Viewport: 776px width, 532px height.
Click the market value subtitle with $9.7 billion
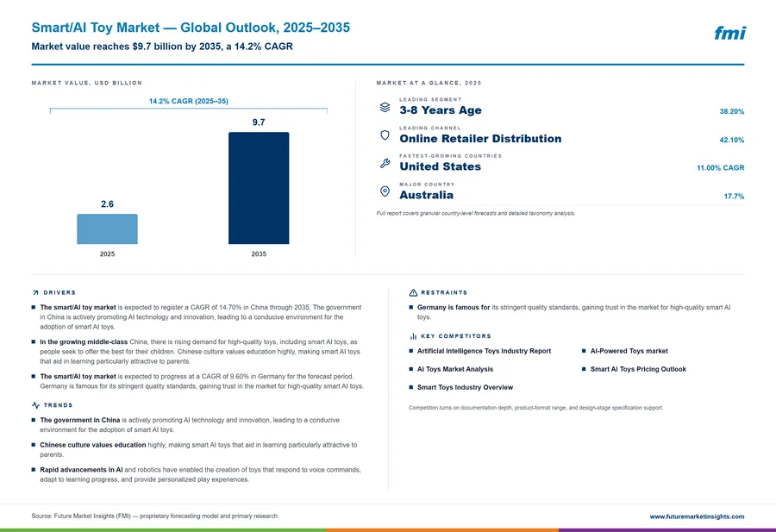point(162,47)
